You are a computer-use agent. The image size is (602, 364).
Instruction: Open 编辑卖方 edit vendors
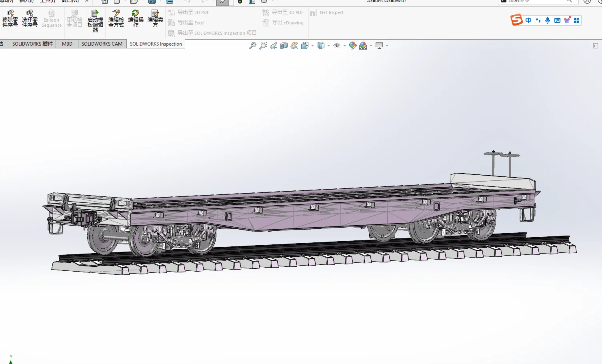[x=155, y=18]
